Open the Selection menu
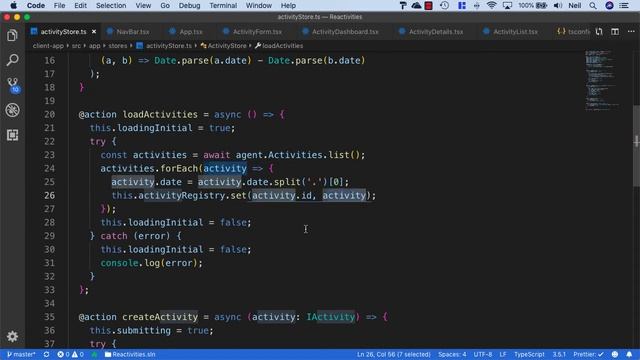Screen dimensions: 640x360 pos(111,5)
